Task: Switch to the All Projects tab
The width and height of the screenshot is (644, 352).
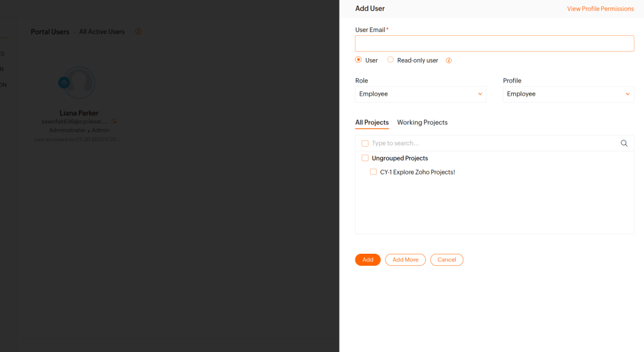Action: click(372, 122)
